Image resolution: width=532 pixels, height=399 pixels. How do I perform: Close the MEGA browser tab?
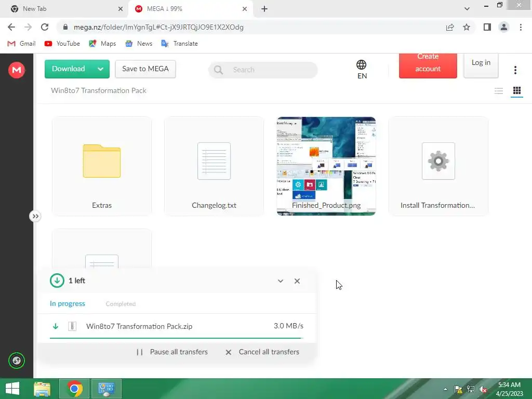(245, 9)
